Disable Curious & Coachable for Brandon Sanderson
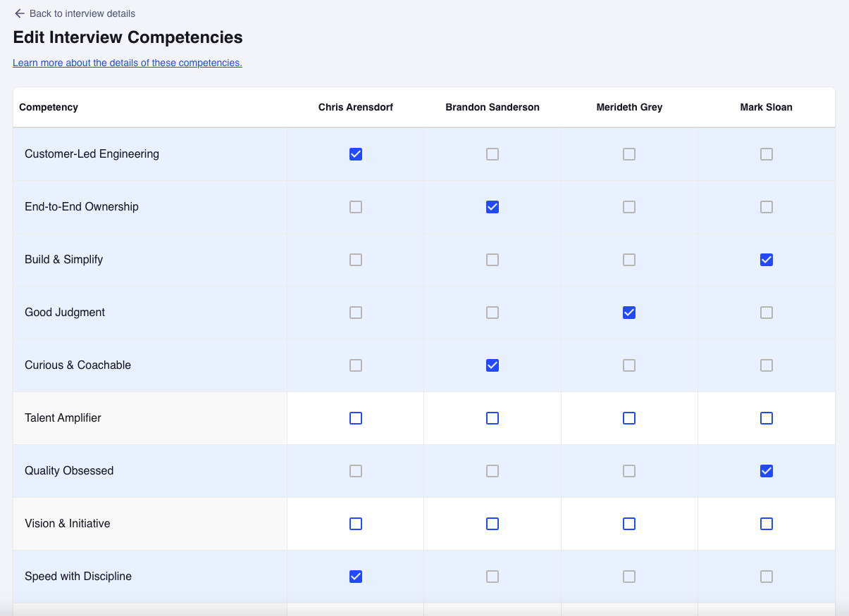849x616 pixels. click(x=492, y=365)
